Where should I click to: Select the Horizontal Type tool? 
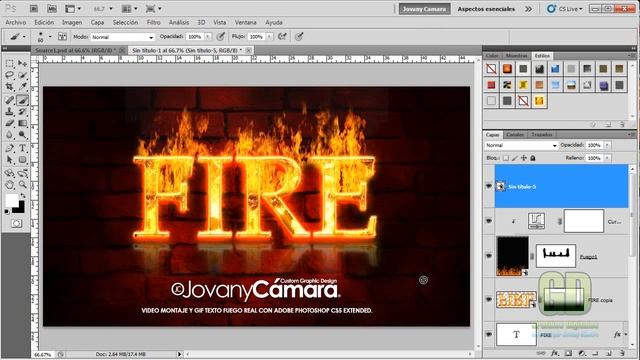pyautogui.click(x=22, y=148)
